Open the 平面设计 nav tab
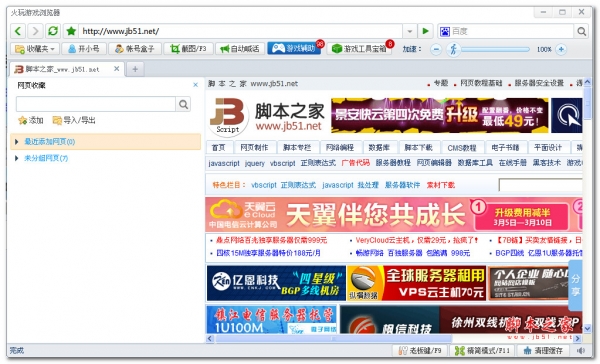The height and width of the screenshot is (364, 600). [548, 147]
